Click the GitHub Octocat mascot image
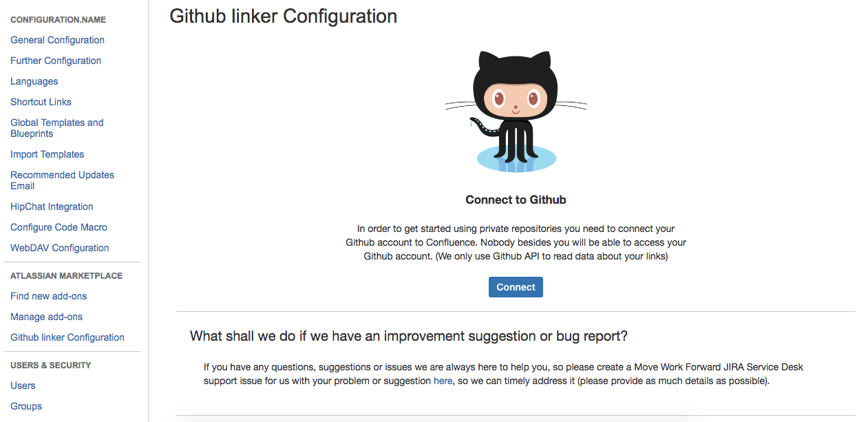The image size is (868, 422). pyautogui.click(x=516, y=112)
